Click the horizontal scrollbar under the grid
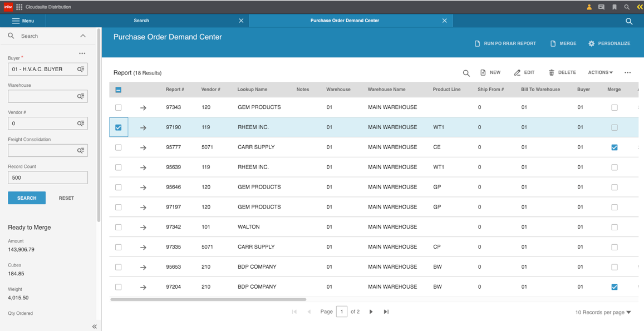The image size is (644, 331). click(x=208, y=299)
